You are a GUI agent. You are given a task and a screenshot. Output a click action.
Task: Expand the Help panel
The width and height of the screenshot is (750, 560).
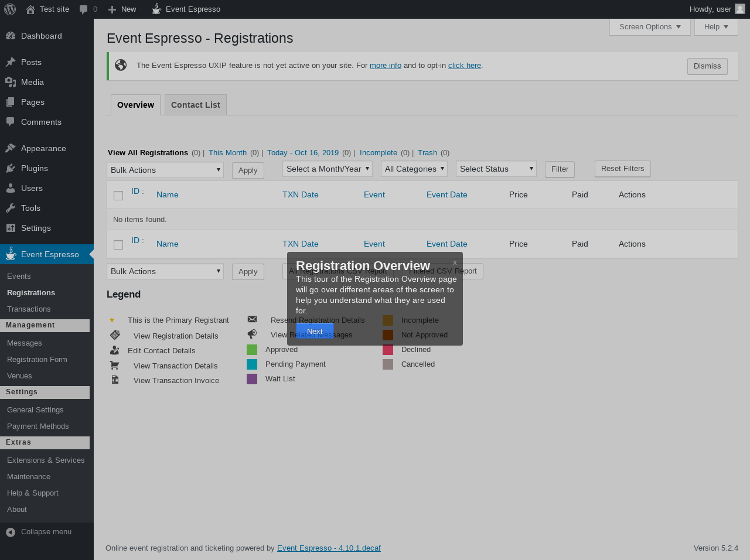(716, 27)
